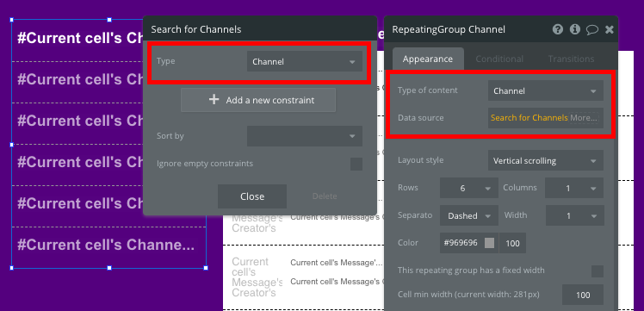
Task: Click the Search for Channels data source
Action: coord(529,118)
